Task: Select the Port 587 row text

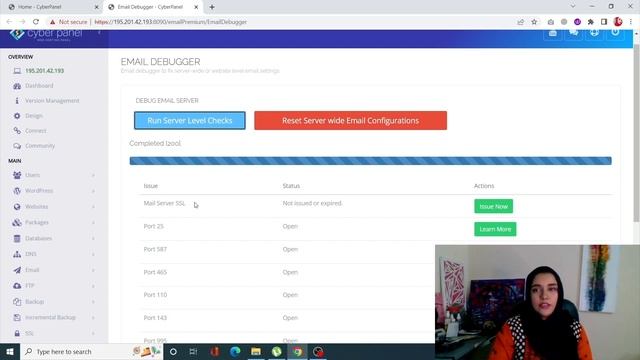Action: (x=155, y=249)
